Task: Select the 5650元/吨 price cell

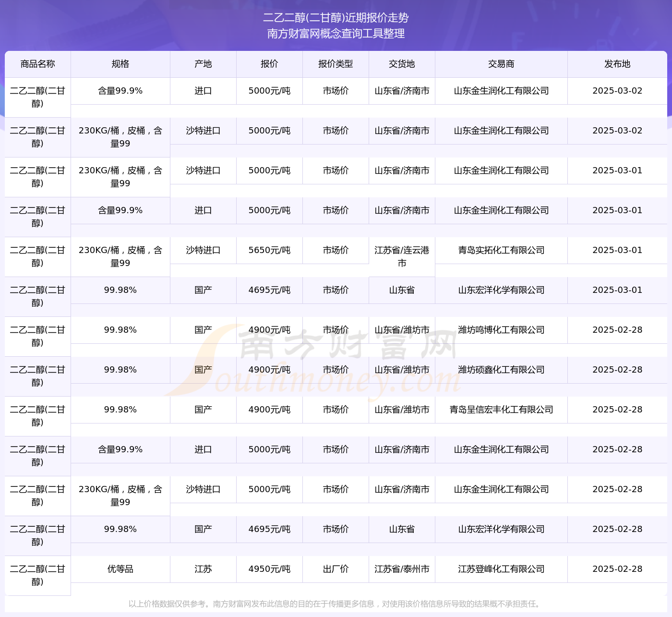Action: [269, 250]
